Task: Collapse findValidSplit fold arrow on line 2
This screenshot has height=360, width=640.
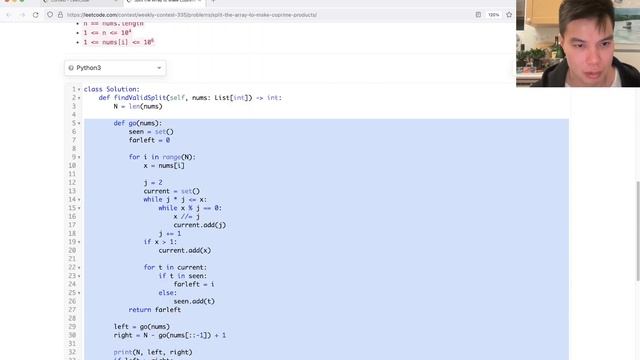Action: (79, 98)
